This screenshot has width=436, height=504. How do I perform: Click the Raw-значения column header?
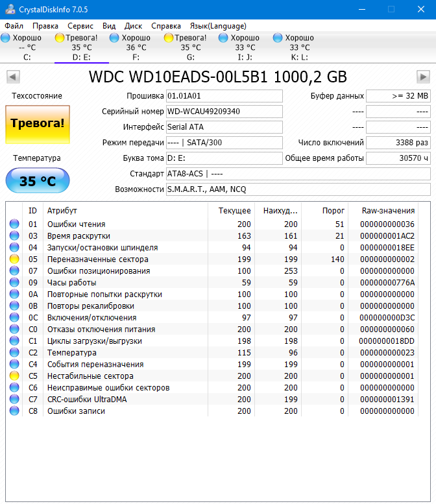(383, 211)
